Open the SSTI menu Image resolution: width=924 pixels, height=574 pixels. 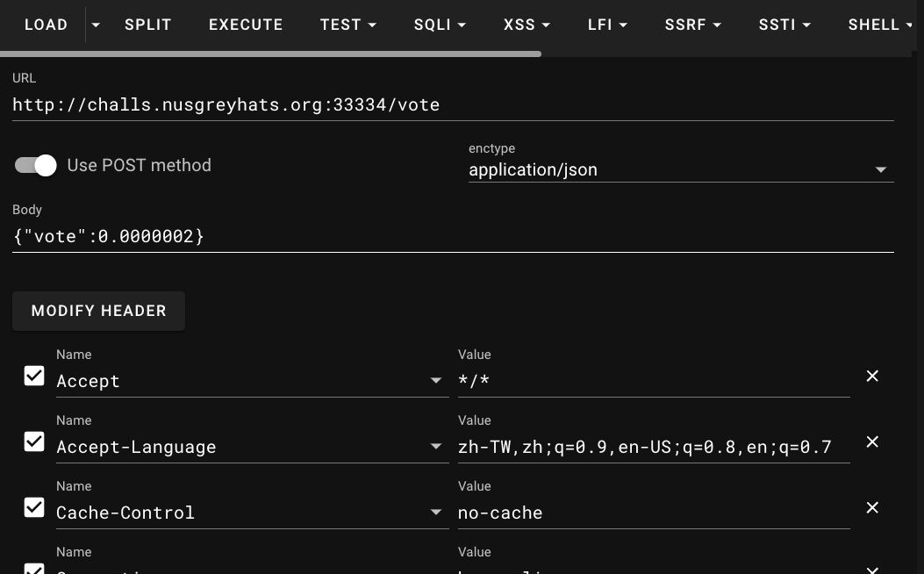point(784,25)
